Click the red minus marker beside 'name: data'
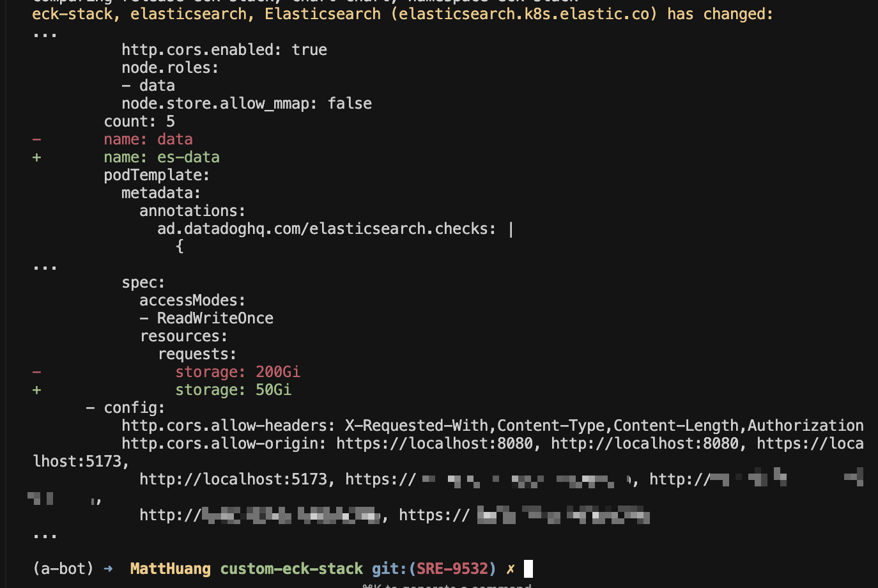The height and width of the screenshot is (588, 878). click(x=37, y=139)
